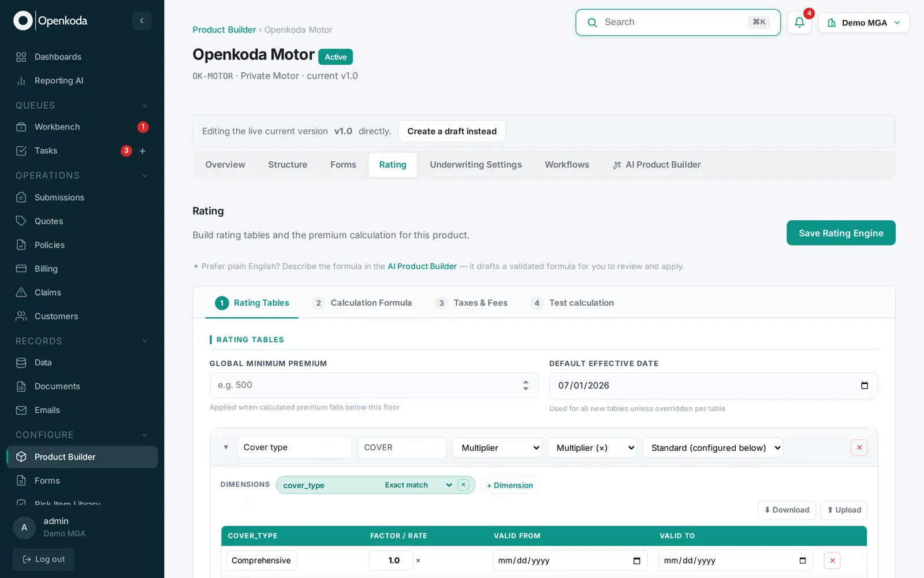Image resolution: width=924 pixels, height=578 pixels.
Task: Delete the Comprehensive row
Action: click(832, 560)
